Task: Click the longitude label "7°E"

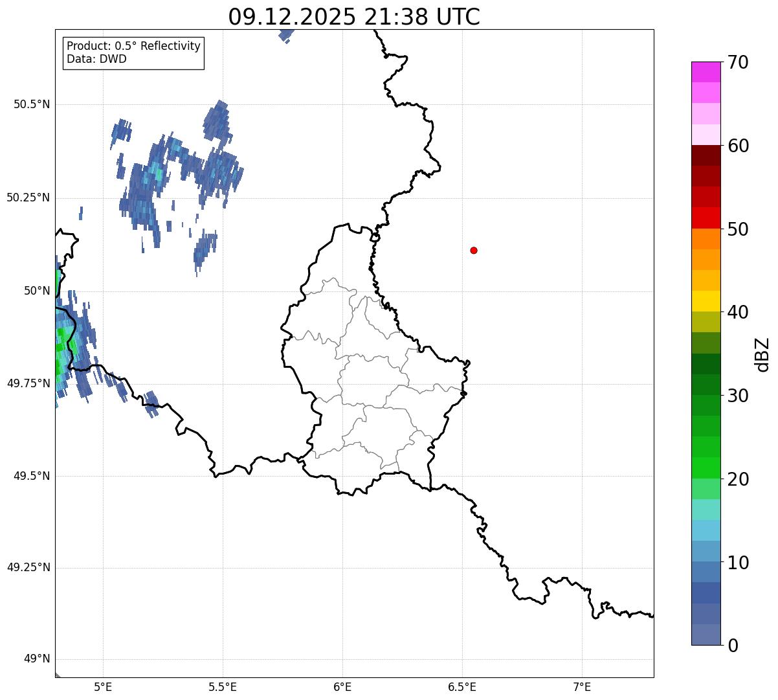Action: [x=582, y=686]
